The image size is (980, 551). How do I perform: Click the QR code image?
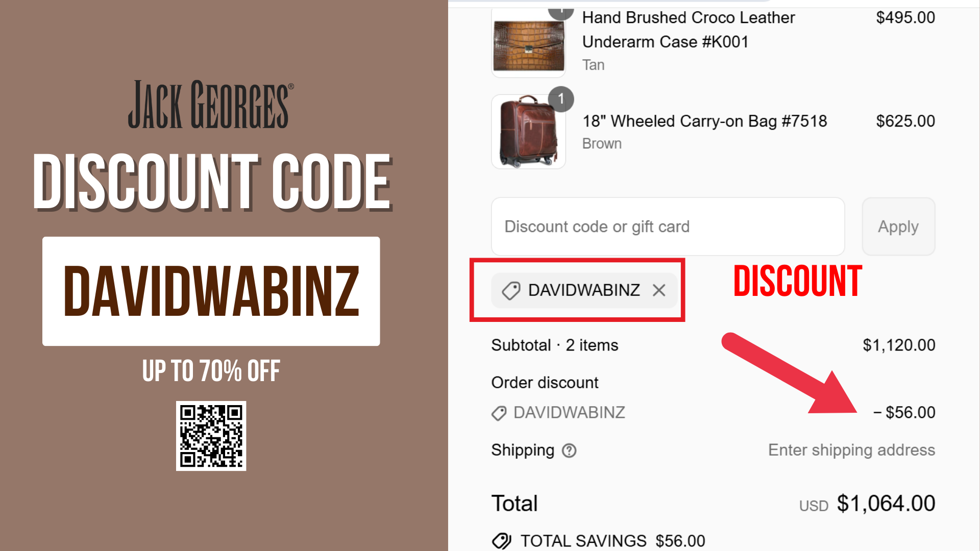coord(211,436)
